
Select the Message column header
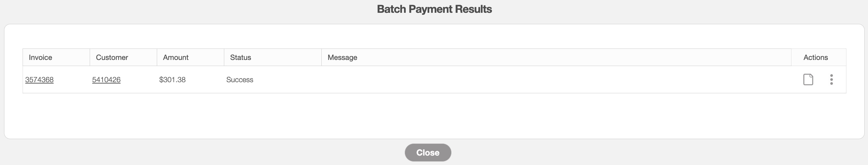coord(342,58)
